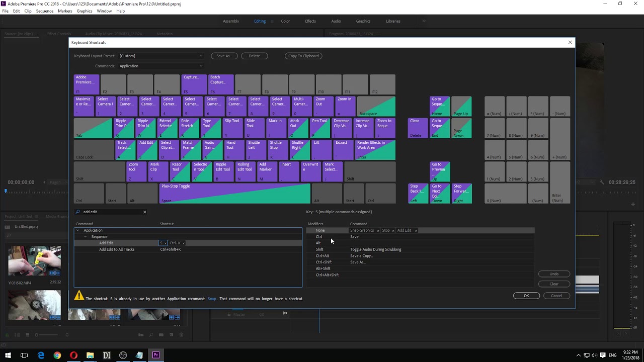This screenshot has height=362, width=644.
Task: Open Task View from the taskbar
Action: (x=24, y=355)
